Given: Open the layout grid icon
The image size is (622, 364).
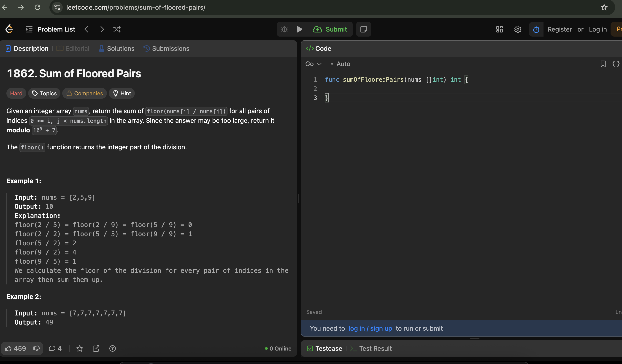Looking at the screenshot, I should click(x=500, y=29).
